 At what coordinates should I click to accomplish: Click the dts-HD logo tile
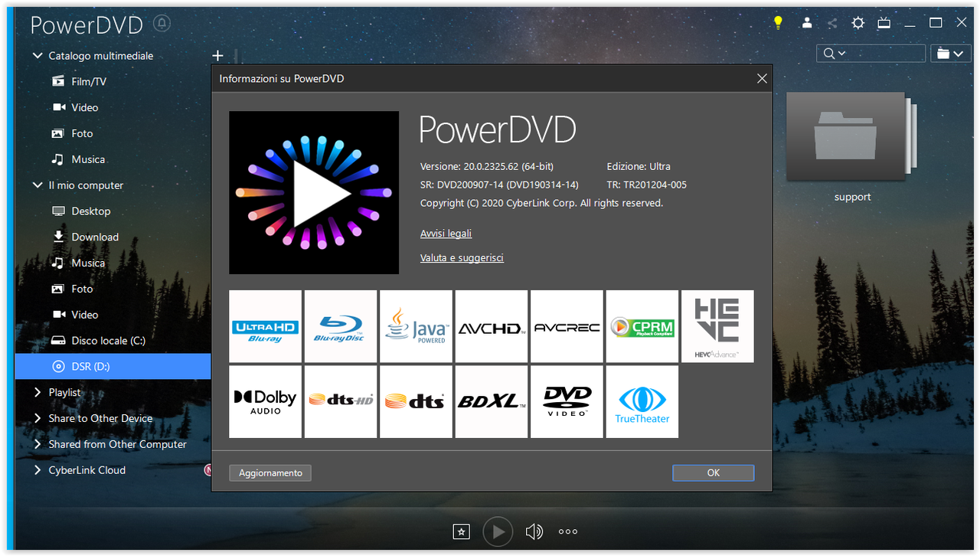(341, 401)
